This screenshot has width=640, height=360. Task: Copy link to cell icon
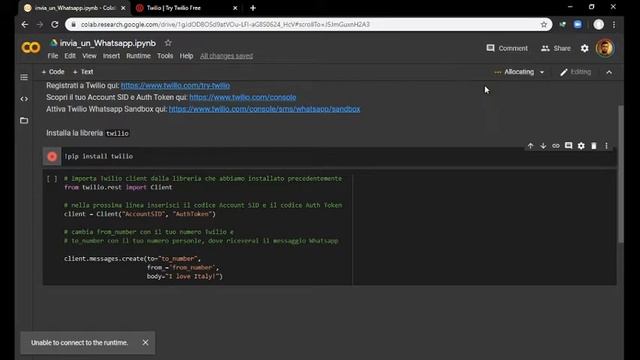click(x=556, y=146)
